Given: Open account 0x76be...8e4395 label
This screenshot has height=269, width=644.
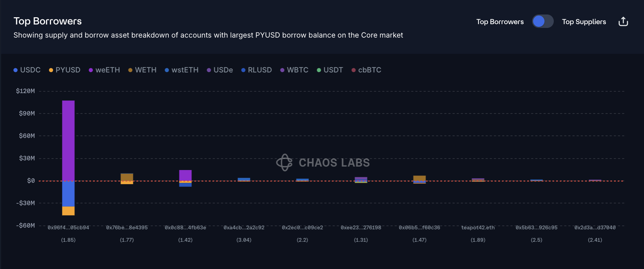Looking at the screenshot, I should tap(127, 228).
